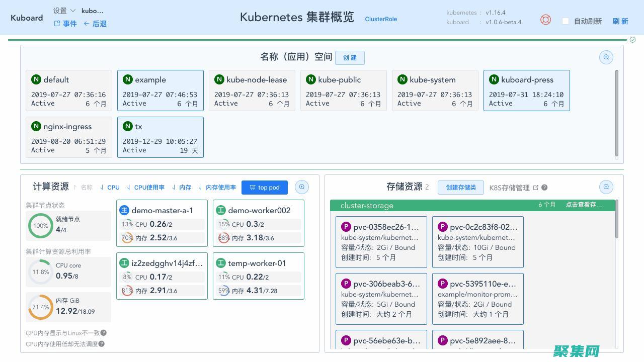This screenshot has width=644, height=362.
Task: Click the green N icon of kube-system
Action: coord(403,79)
